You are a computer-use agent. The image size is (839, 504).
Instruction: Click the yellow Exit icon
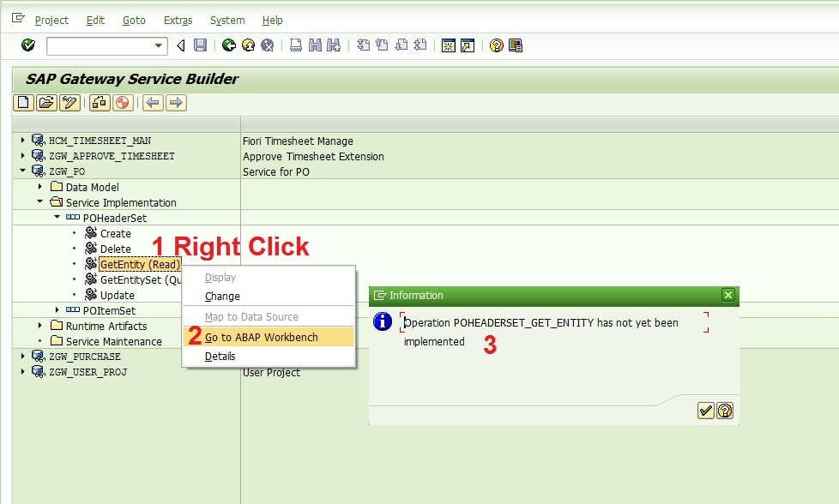tap(248, 45)
